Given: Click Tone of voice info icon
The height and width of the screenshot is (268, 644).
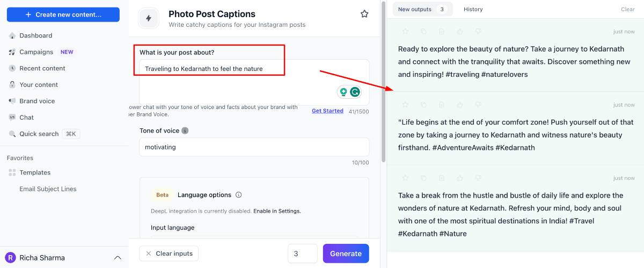Looking at the screenshot, I should [x=185, y=131].
